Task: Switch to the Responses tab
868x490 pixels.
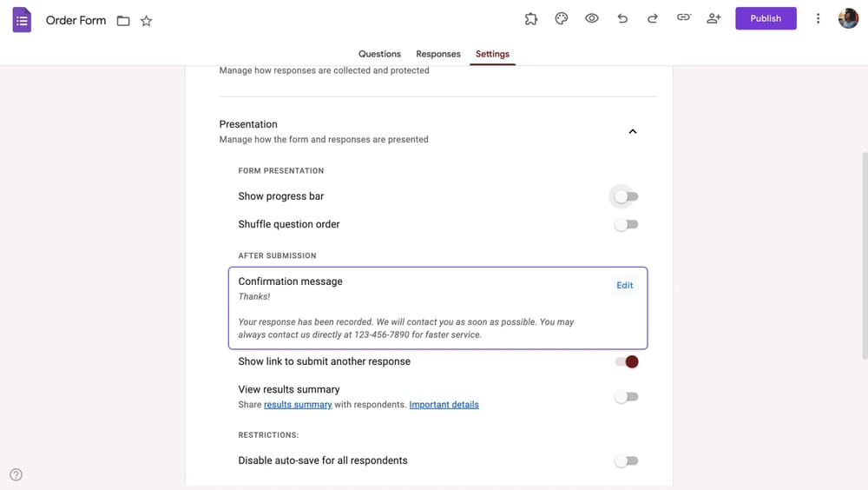Action: click(438, 54)
